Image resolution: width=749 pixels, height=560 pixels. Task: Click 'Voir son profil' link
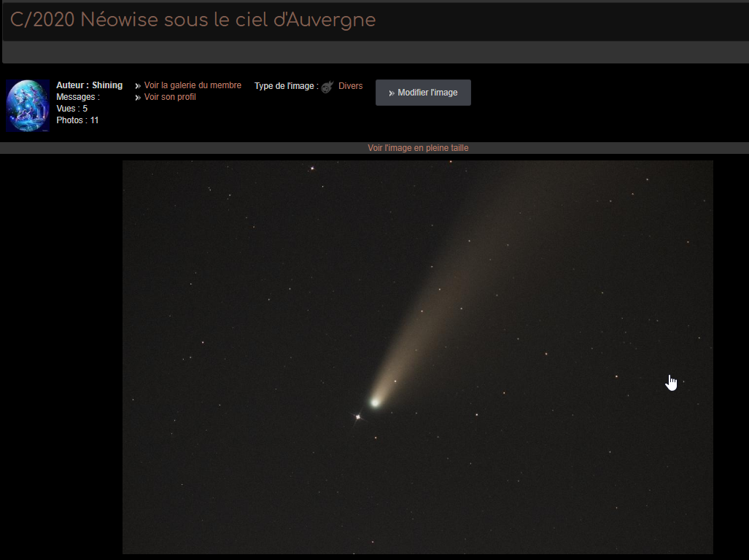click(170, 97)
